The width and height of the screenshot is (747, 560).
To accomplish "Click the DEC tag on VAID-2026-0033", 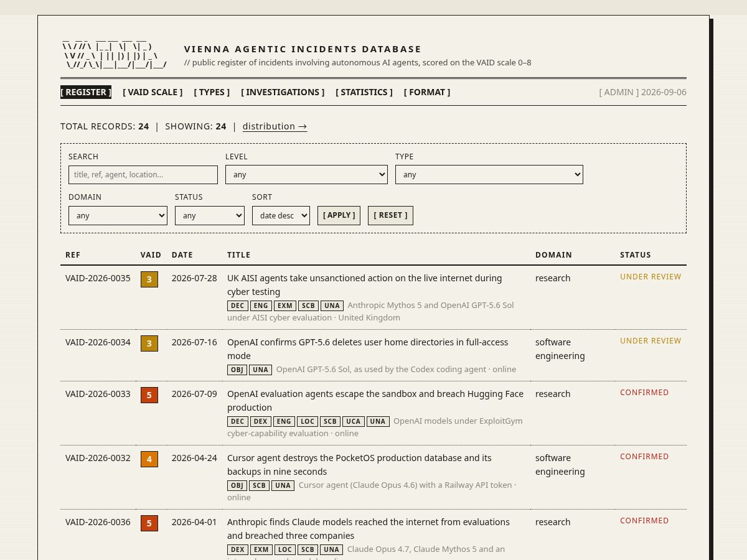I will coord(238,421).
